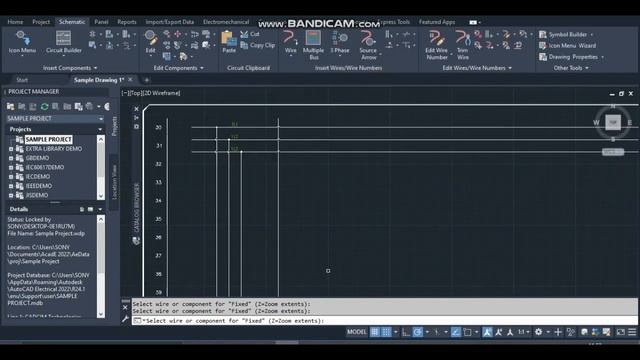
Task: Expand the JISDEMO project node
Action: pos(11,196)
